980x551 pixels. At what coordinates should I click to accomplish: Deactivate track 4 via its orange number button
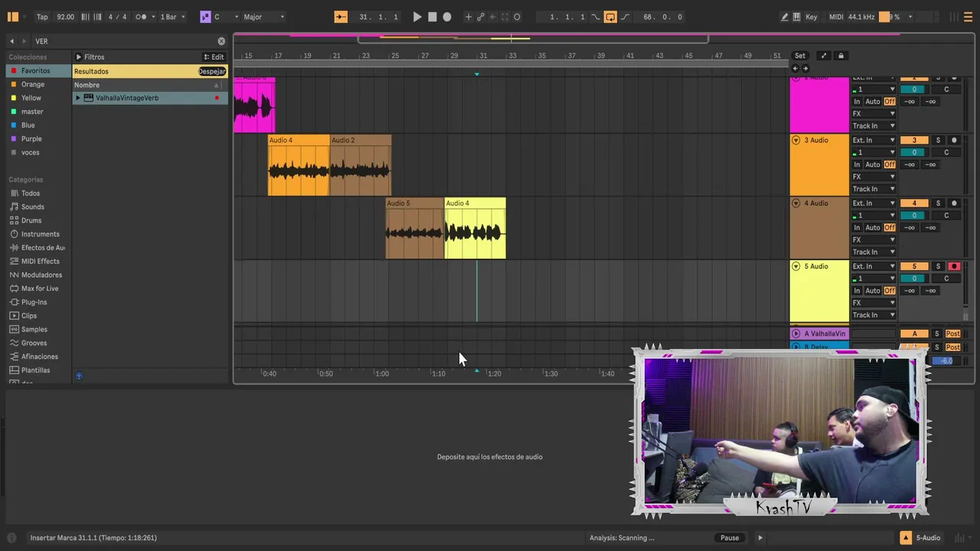click(x=914, y=204)
